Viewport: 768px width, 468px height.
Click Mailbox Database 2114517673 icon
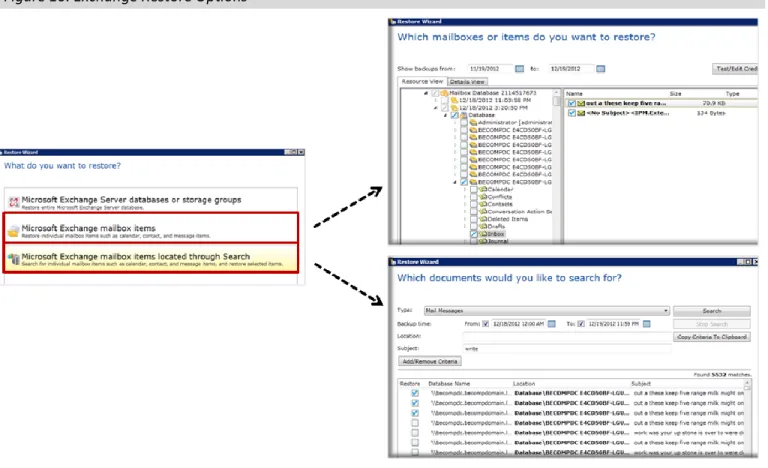444,93
